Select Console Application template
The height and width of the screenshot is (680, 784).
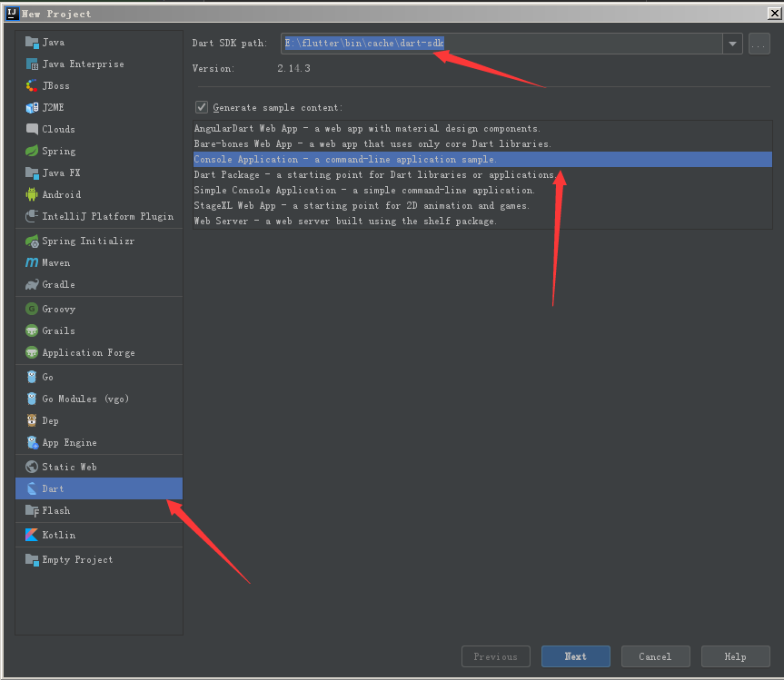click(482, 160)
